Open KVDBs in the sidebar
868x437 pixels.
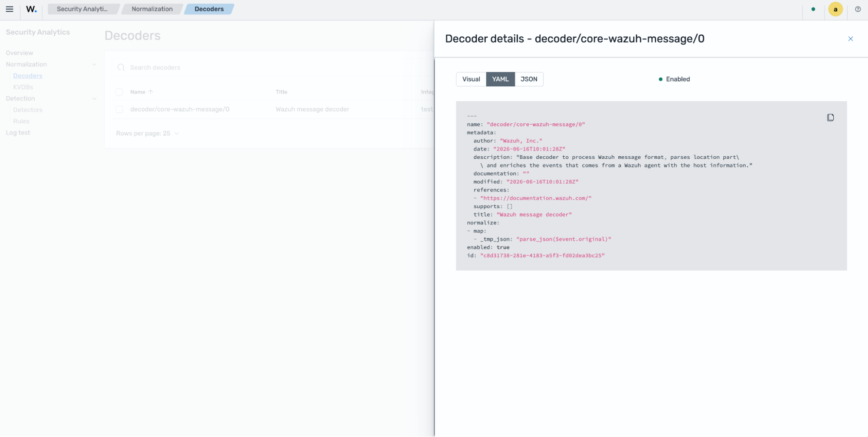23,87
